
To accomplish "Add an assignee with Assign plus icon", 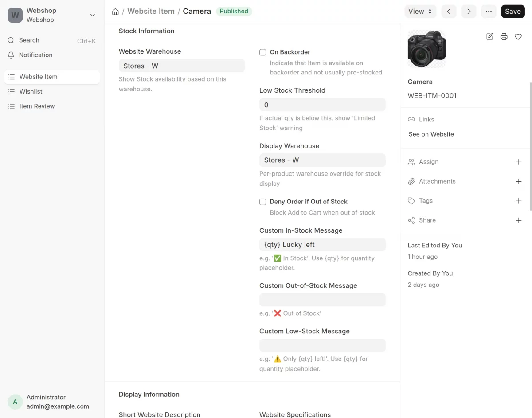I will 519,162.
